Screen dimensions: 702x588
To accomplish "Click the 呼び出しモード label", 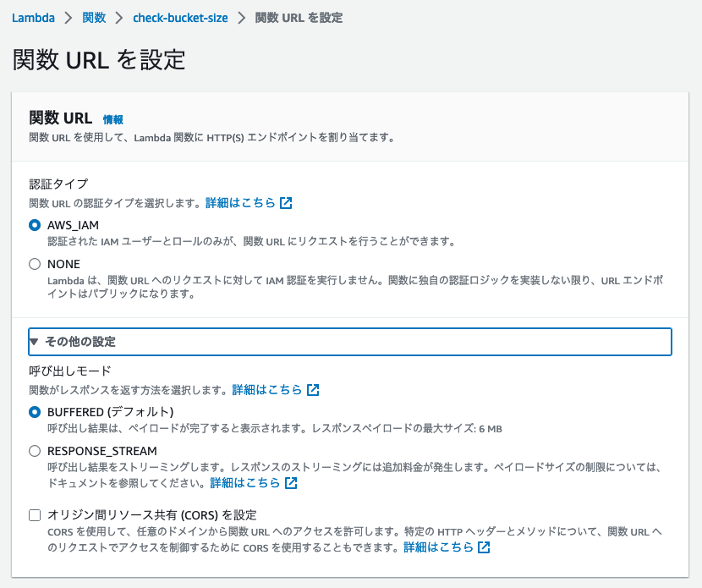I will (x=70, y=371).
